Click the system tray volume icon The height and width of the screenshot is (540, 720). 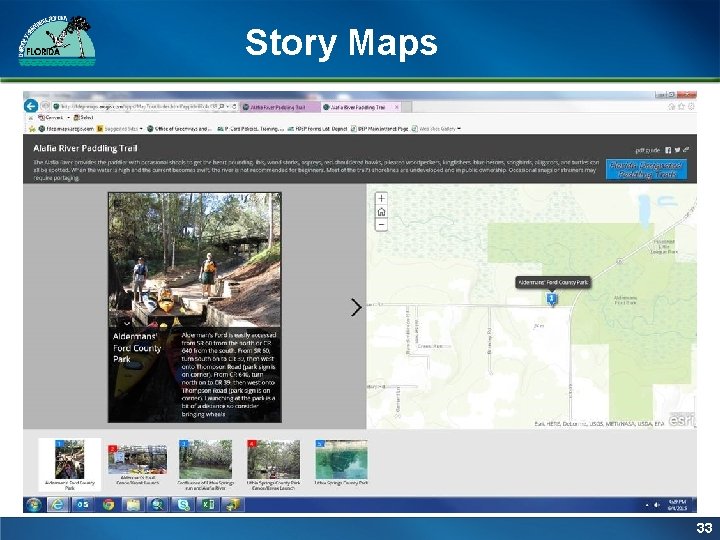(657, 505)
